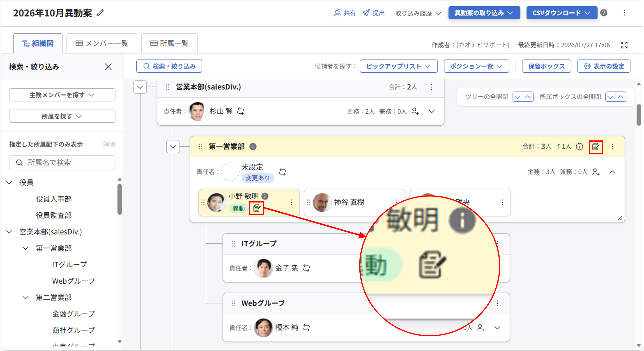
Task: Open kebab menu on 小野 敏明 card
Action: (291, 202)
